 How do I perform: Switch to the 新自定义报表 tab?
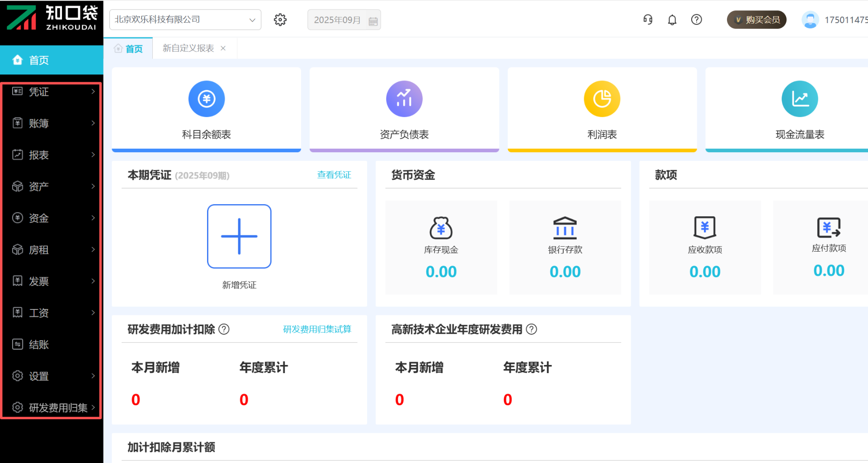coord(188,48)
